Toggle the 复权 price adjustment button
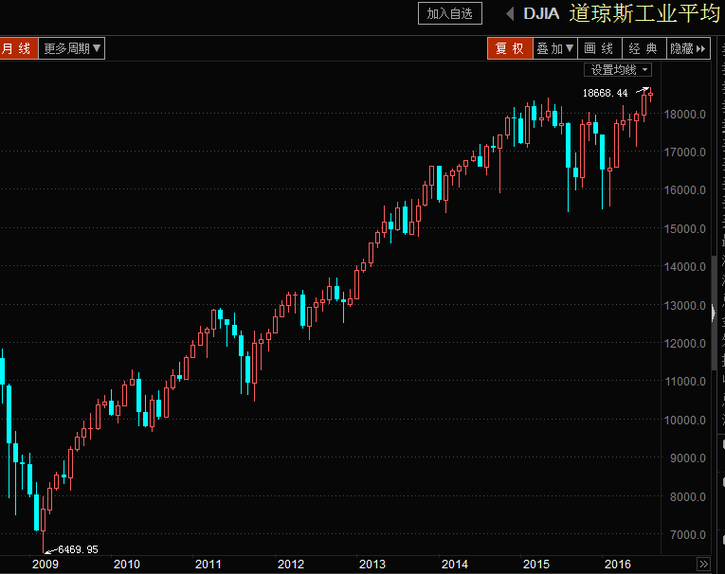 [509, 48]
